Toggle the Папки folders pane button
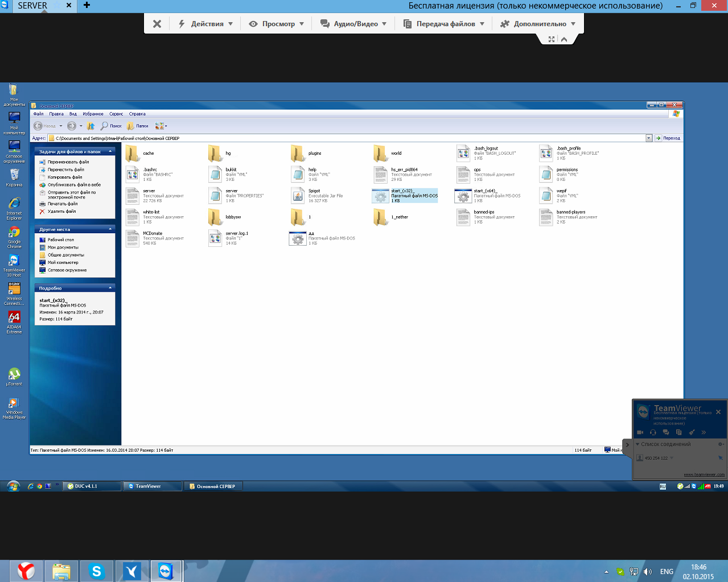The height and width of the screenshot is (582, 728). [137, 126]
